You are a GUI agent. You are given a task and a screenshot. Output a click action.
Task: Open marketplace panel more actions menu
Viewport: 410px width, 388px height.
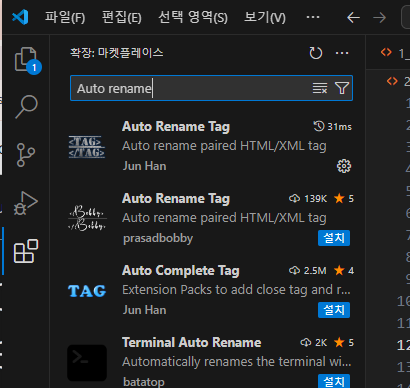[342, 53]
